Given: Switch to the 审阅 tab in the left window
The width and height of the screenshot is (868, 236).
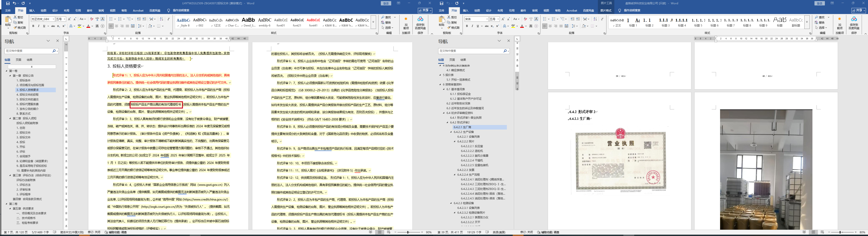Looking at the screenshot, I should [x=101, y=10].
